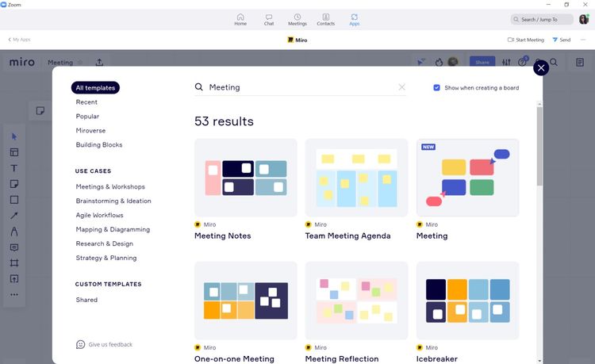Select the cursor tool in Miro toolbar

tap(14, 136)
